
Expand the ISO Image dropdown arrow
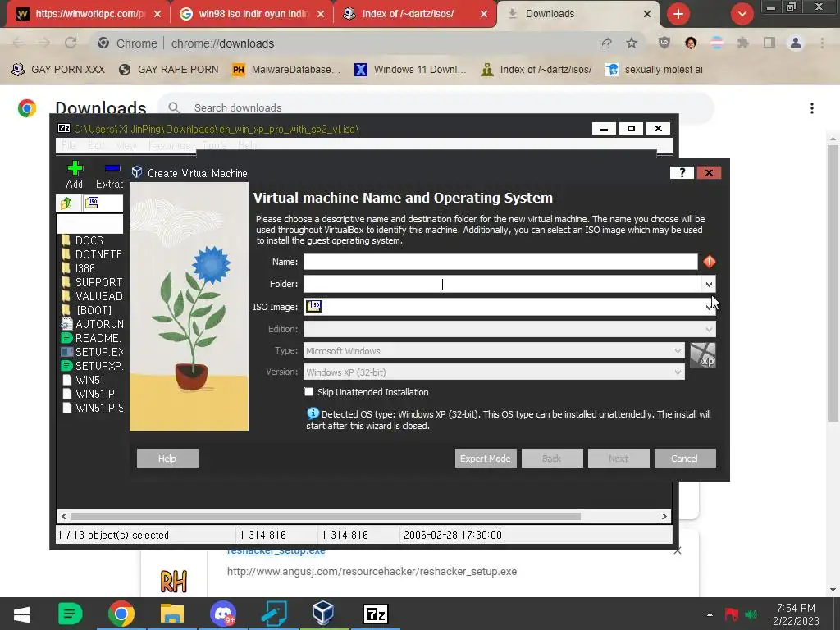click(709, 307)
